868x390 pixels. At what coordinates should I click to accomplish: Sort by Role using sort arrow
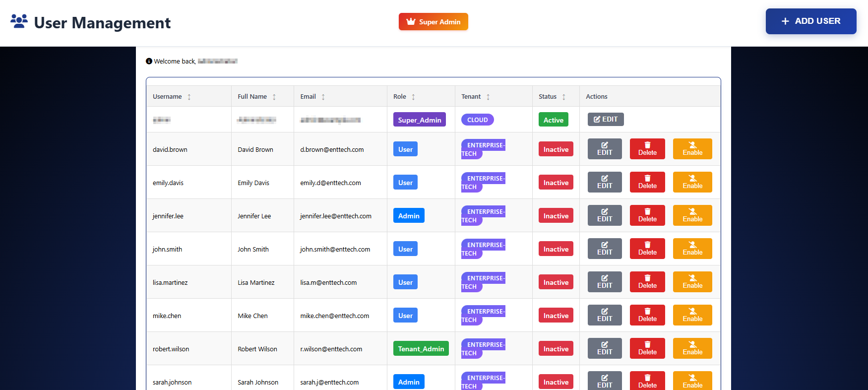coord(413,97)
